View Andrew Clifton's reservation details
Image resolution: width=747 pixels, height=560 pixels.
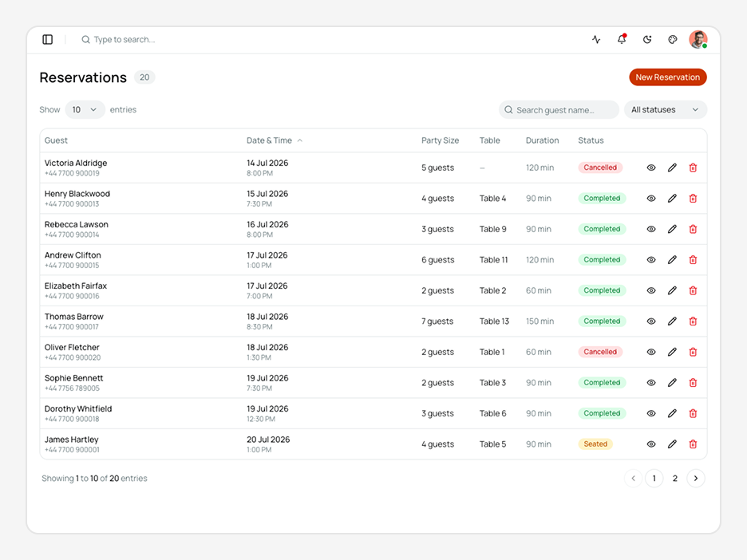coord(651,260)
